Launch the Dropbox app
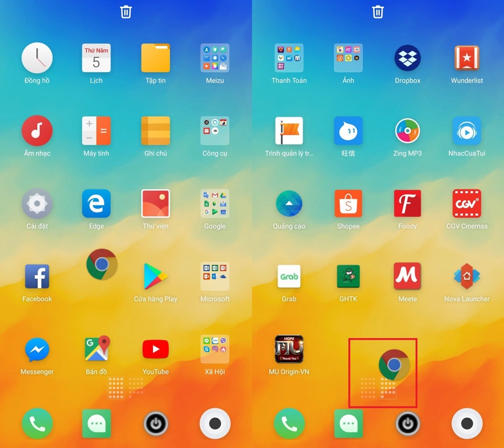 (x=407, y=58)
